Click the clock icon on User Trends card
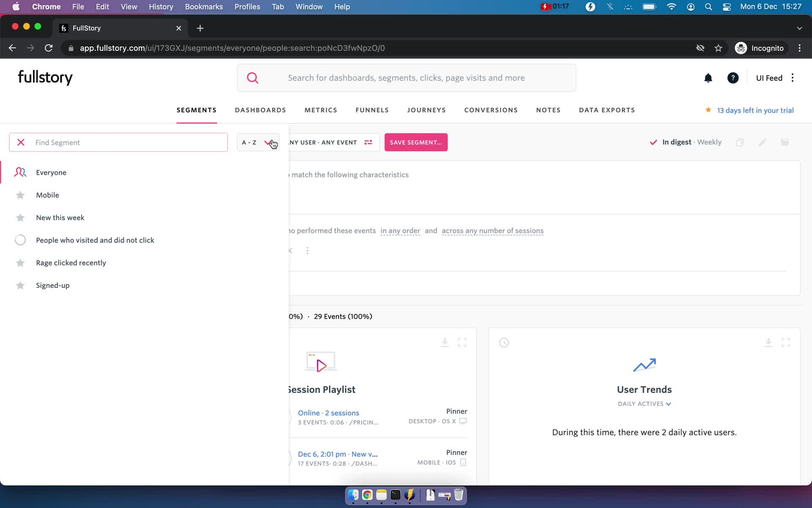This screenshot has height=508, width=812. tap(504, 342)
